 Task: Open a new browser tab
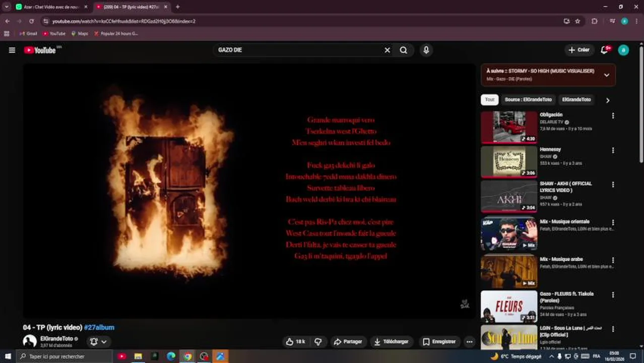pyautogui.click(x=177, y=7)
